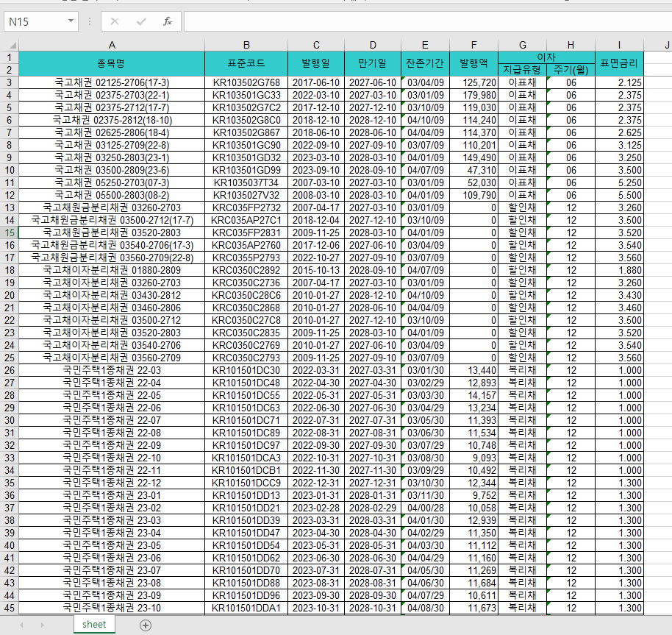Select cell with code KR101501DC48
This screenshot has width=672, height=635.
(x=246, y=383)
